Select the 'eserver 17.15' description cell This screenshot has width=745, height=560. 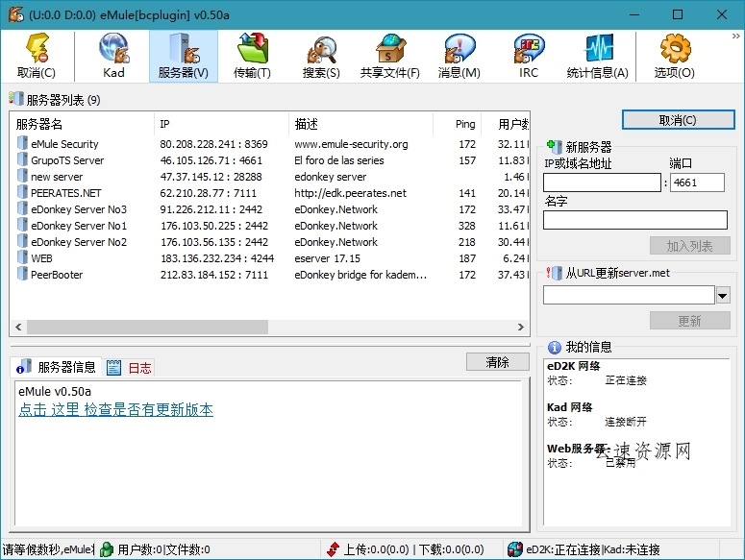pos(327,258)
